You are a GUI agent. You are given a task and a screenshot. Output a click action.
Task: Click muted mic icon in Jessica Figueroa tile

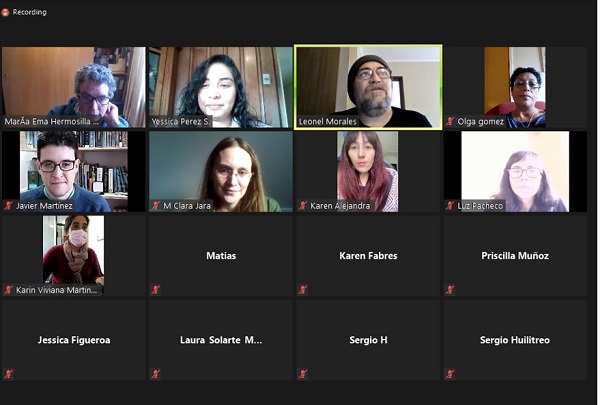point(9,374)
